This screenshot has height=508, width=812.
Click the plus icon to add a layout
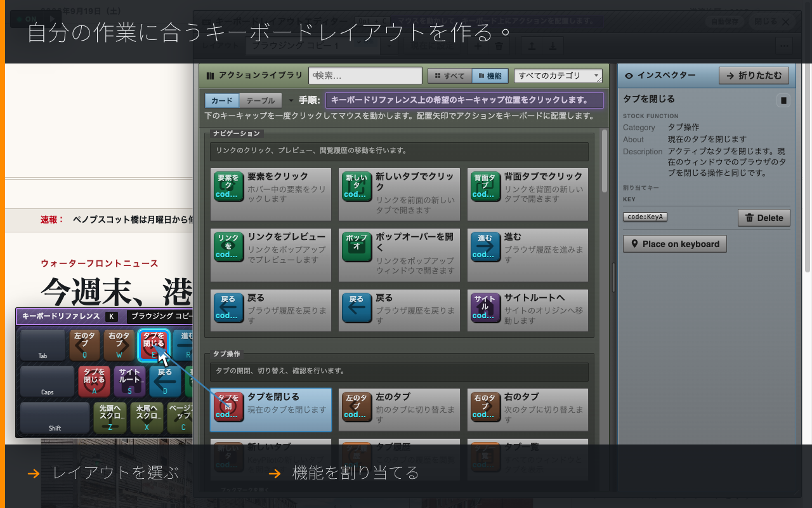pyautogui.click(x=478, y=46)
